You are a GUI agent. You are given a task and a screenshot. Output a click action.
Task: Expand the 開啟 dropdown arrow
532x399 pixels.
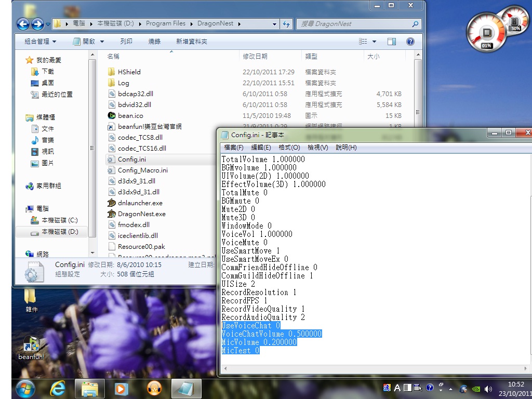102,42
